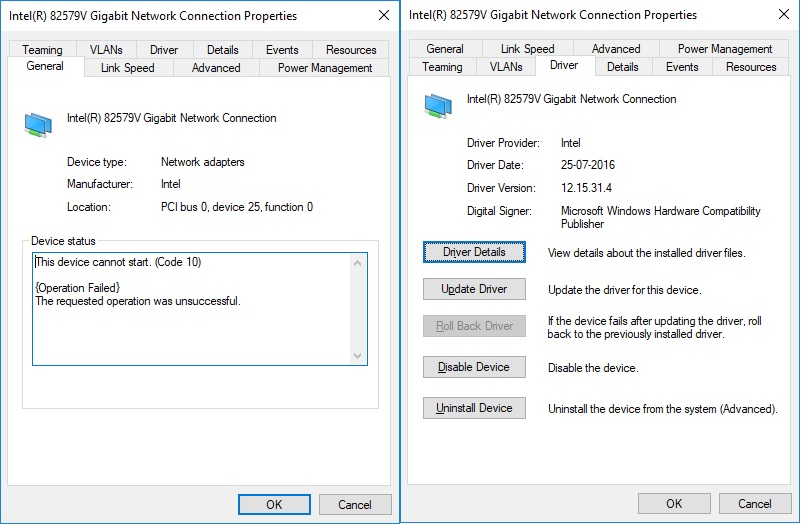This screenshot has height=525, width=801.
Task: Open VLANs tab in left window
Action: (x=106, y=50)
